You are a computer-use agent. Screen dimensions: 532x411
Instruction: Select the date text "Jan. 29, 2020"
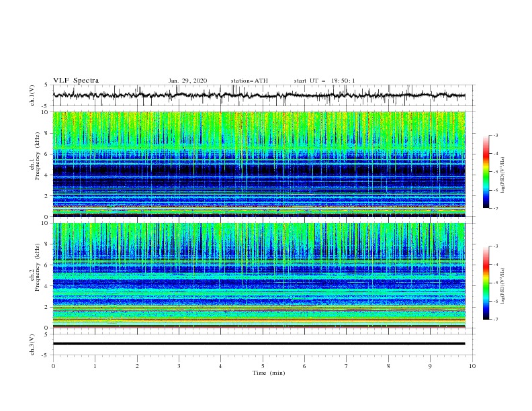pos(187,81)
